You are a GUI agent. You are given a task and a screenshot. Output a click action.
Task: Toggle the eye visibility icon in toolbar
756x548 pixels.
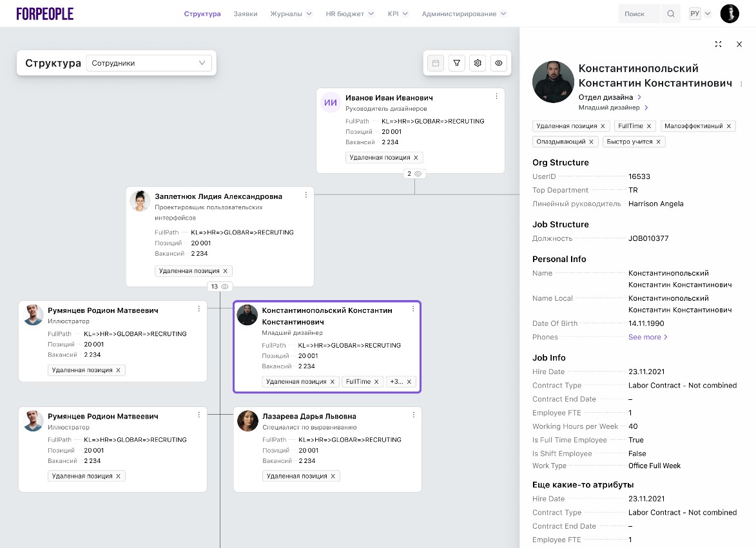[x=499, y=63]
